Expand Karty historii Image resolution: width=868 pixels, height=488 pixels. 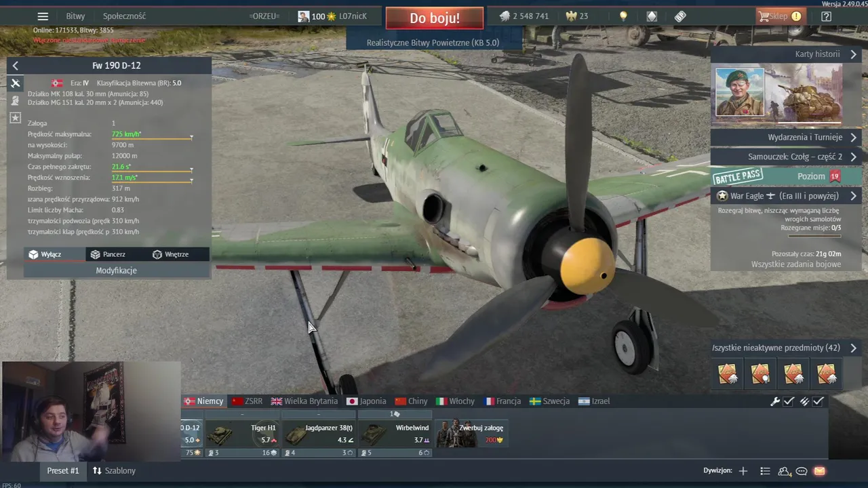(787, 54)
